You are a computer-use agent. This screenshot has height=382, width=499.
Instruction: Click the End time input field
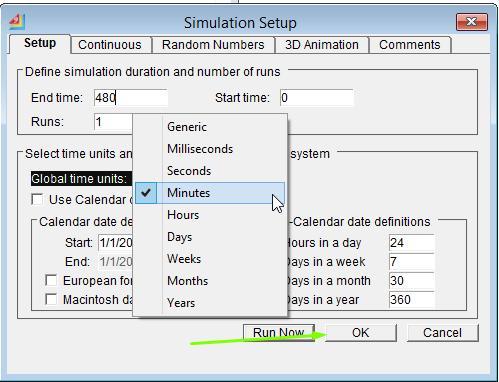click(x=131, y=98)
